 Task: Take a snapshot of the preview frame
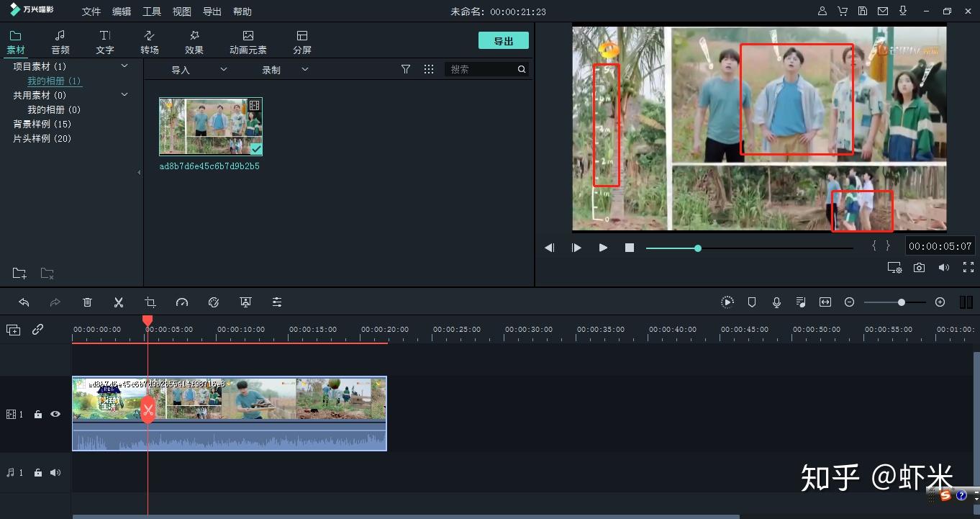(x=919, y=268)
